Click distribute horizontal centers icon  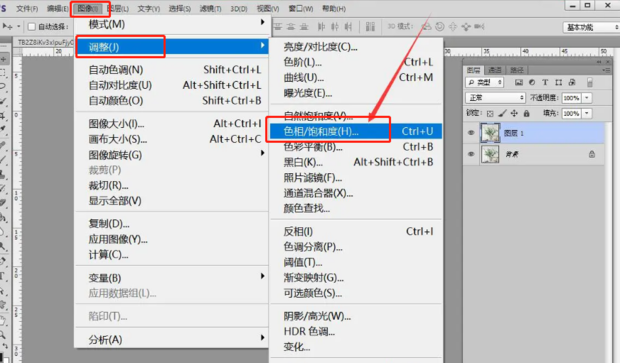(335, 26)
